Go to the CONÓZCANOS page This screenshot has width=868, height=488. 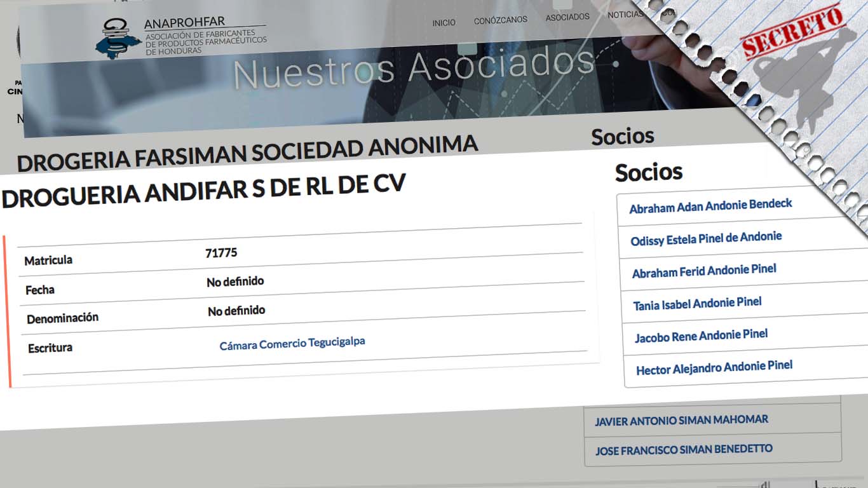coord(500,20)
